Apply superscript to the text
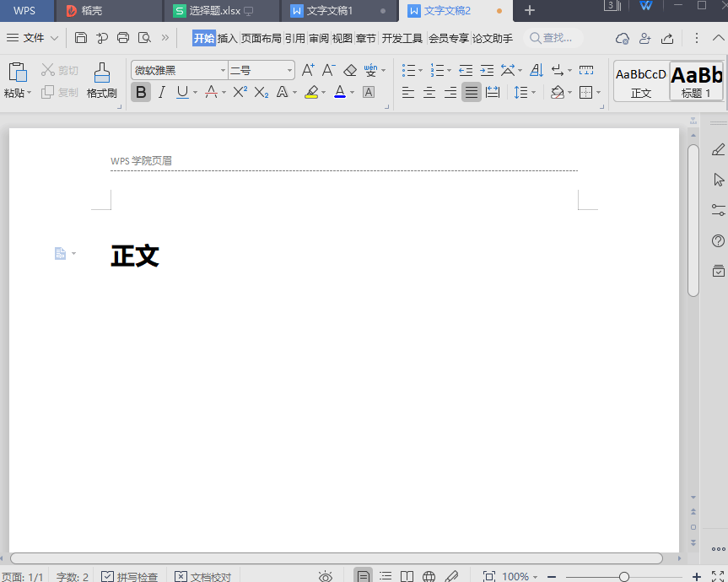The width and height of the screenshot is (728, 582). (240, 92)
